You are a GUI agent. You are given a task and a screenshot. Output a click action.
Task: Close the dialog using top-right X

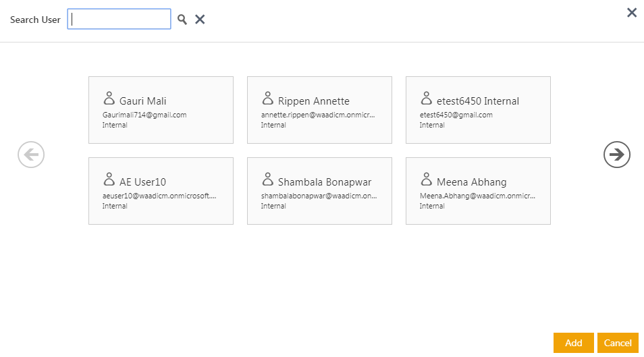[x=632, y=12]
